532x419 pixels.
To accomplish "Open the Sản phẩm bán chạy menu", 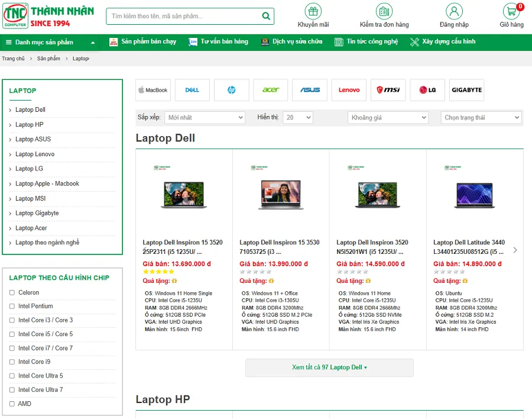I will click(148, 42).
